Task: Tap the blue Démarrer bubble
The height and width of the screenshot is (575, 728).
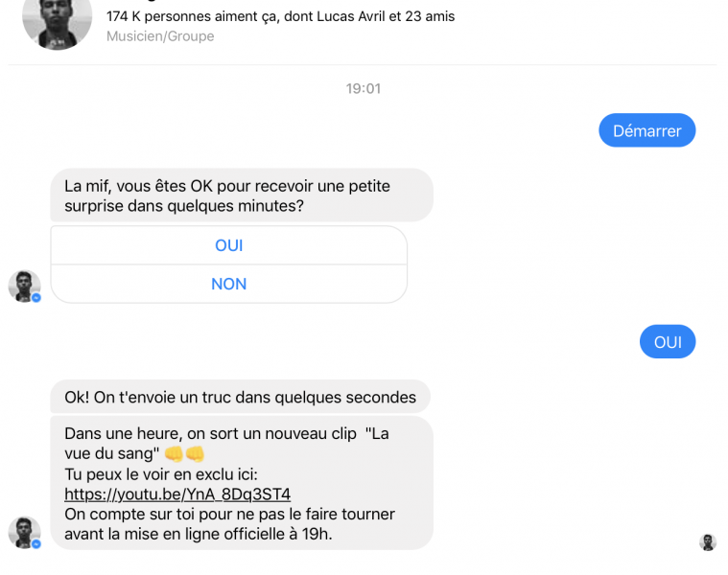Action: click(x=646, y=130)
